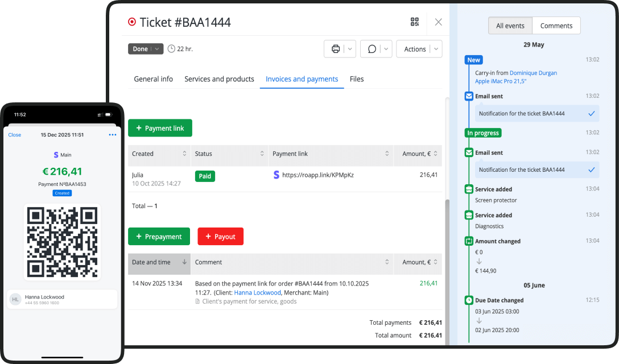Open the chat bubble icon in toolbar
Viewport: 619px width, 364px height.
tap(372, 49)
